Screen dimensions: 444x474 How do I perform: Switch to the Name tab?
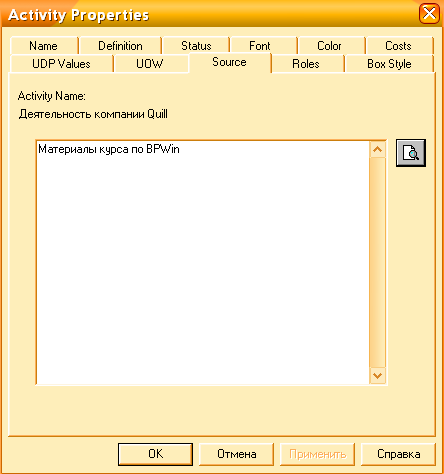click(x=44, y=46)
